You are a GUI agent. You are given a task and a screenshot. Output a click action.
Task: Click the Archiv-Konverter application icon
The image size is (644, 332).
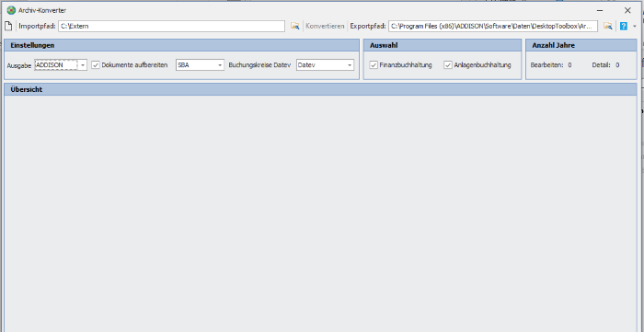pos(11,10)
